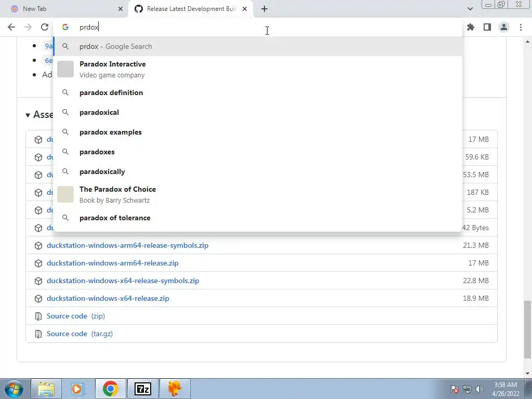Select the 'paradoxically' suggestion

pos(258,171)
